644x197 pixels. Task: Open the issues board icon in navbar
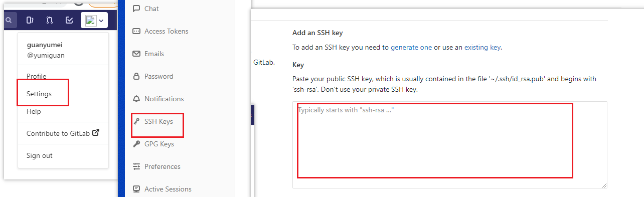point(30,21)
